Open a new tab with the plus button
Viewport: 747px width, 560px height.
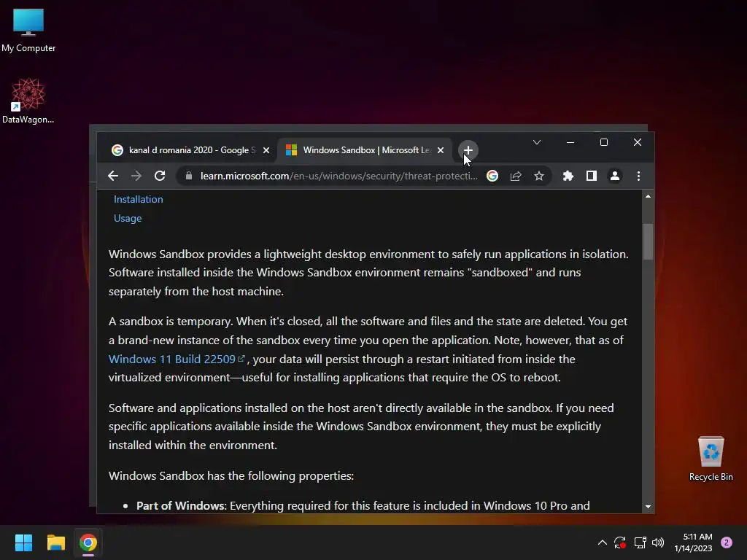[x=468, y=150]
